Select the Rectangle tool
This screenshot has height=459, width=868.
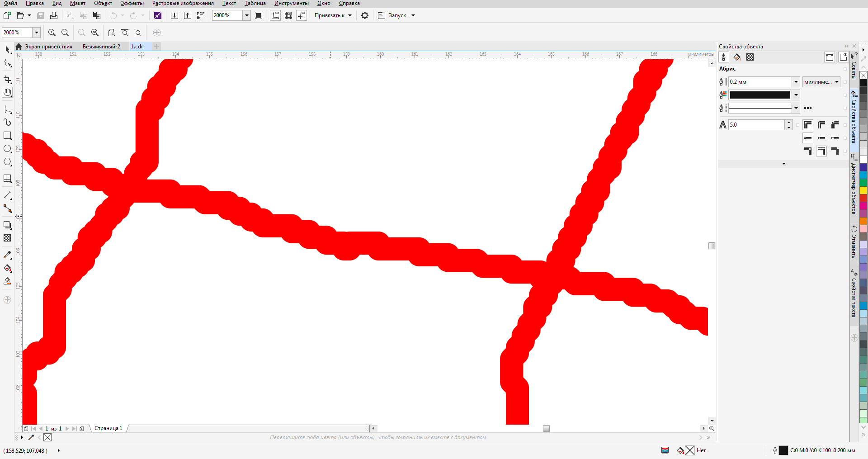pyautogui.click(x=7, y=136)
